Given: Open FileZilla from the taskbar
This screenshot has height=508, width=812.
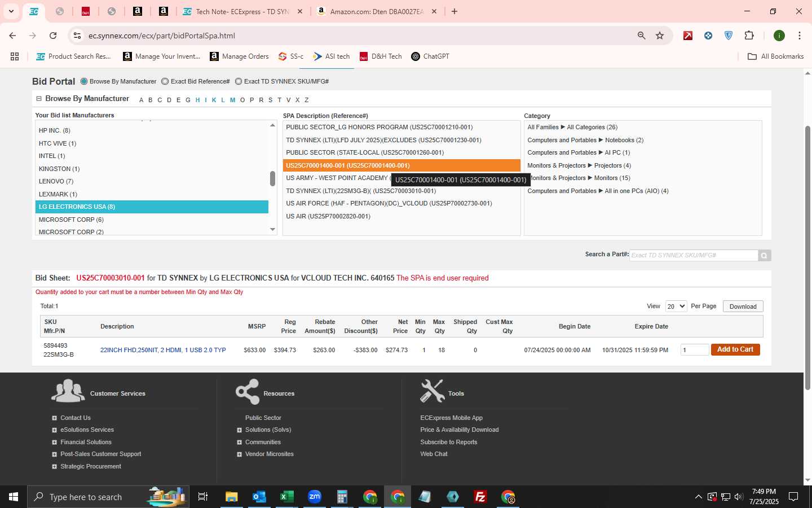Looking at the screenshot, I should (x=480, y=497).
